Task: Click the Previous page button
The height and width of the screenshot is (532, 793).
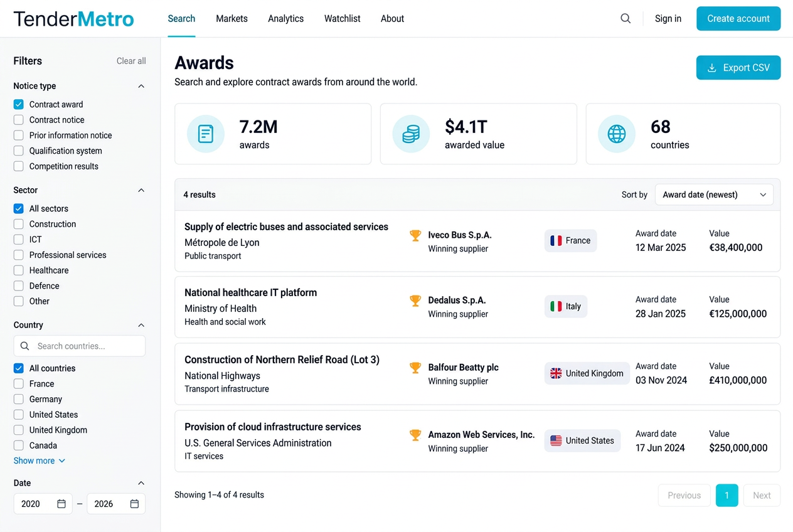Action: pyautogui.click(x=684, y=496)
